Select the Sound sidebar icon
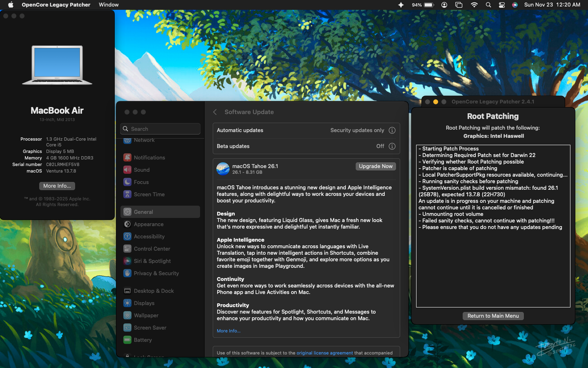The width and height of the screenshot is (588, 368). click(127, 170)
